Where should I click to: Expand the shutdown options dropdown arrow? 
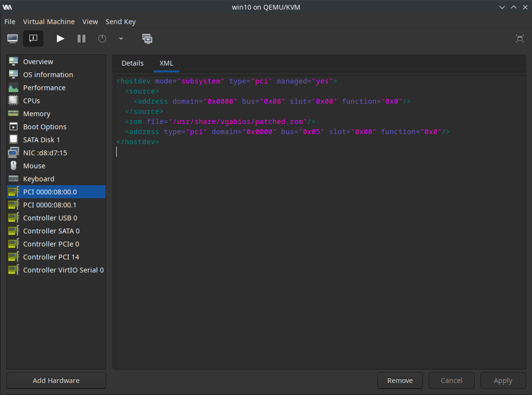pos(121,39)
